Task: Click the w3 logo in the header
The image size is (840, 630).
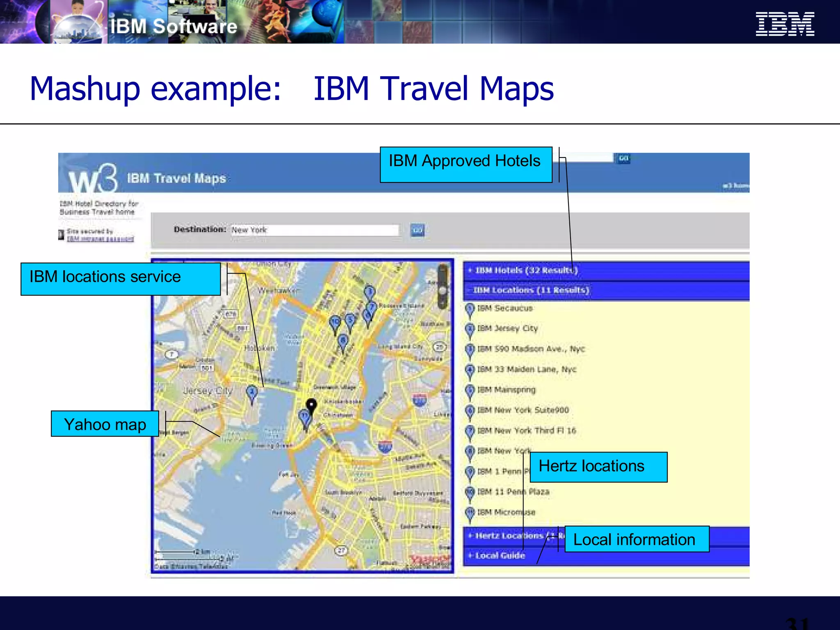Action: pyautogui.click(x=93, y=178)
